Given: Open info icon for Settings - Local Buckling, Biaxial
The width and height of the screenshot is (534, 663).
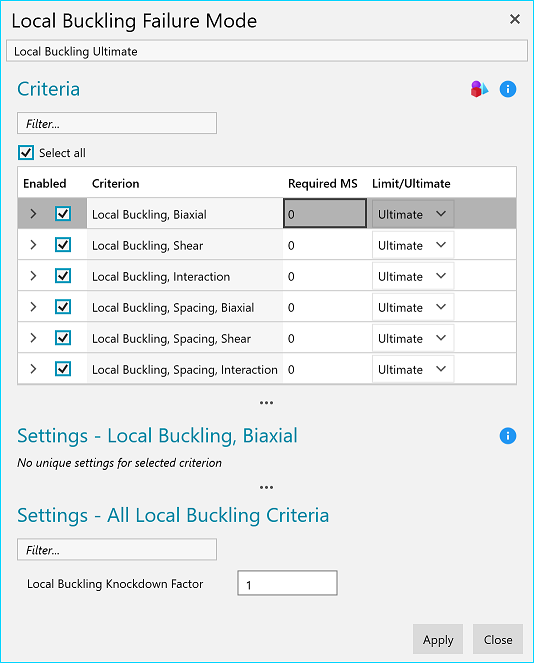Looking at the screenshot, I should pos(508,436).
